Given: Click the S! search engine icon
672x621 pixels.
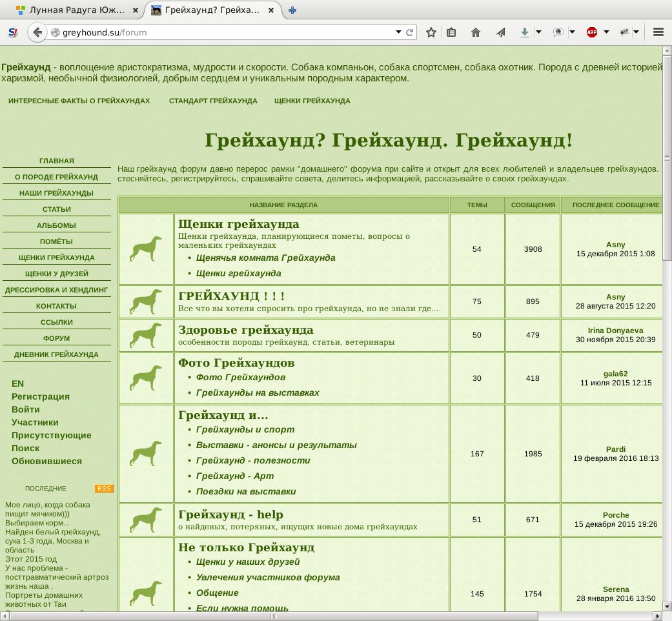Looking at the screenshot, I should pos(14,32).
